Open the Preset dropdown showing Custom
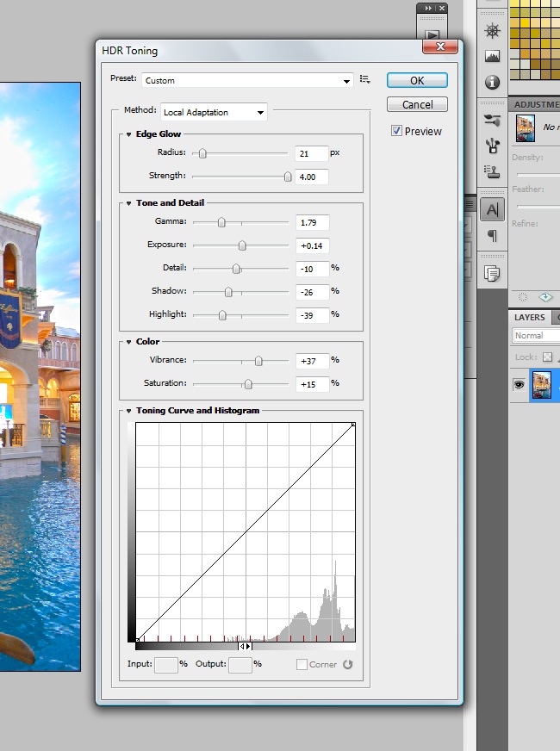 click(247, 80)
